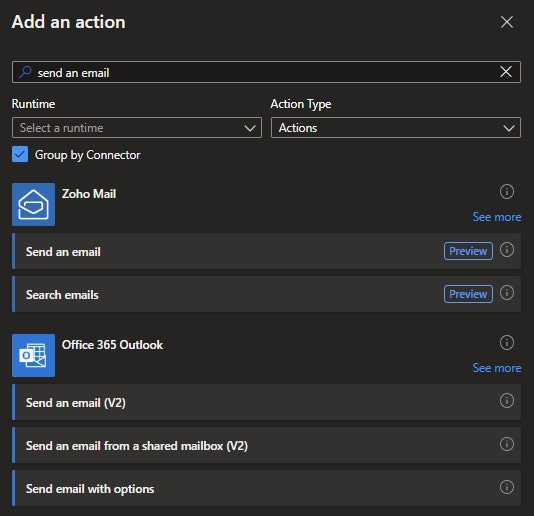Open info for Office 365 Outlook connector
Viewport: 534px width, 516px height.
[x=507, y=342]
